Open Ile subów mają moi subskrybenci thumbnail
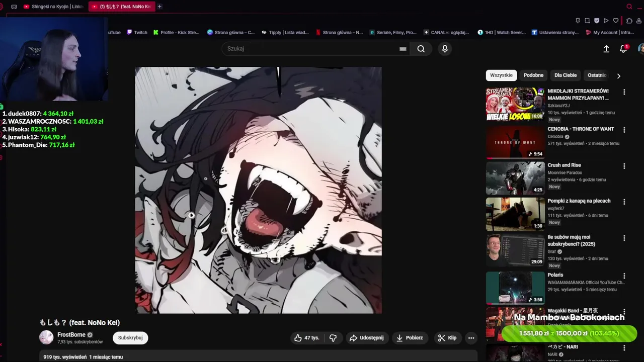This screenshot has height=362, width=644. click(515, 250)
